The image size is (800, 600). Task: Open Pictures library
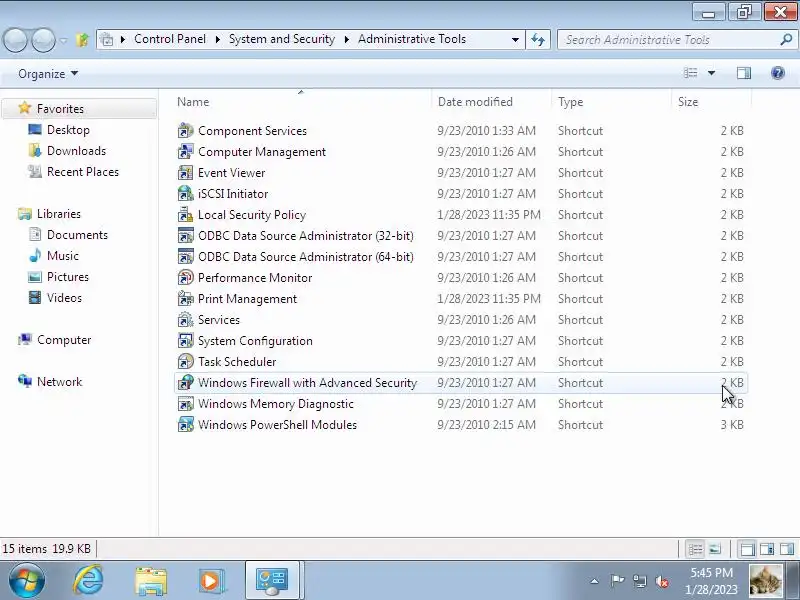point(67,277)
